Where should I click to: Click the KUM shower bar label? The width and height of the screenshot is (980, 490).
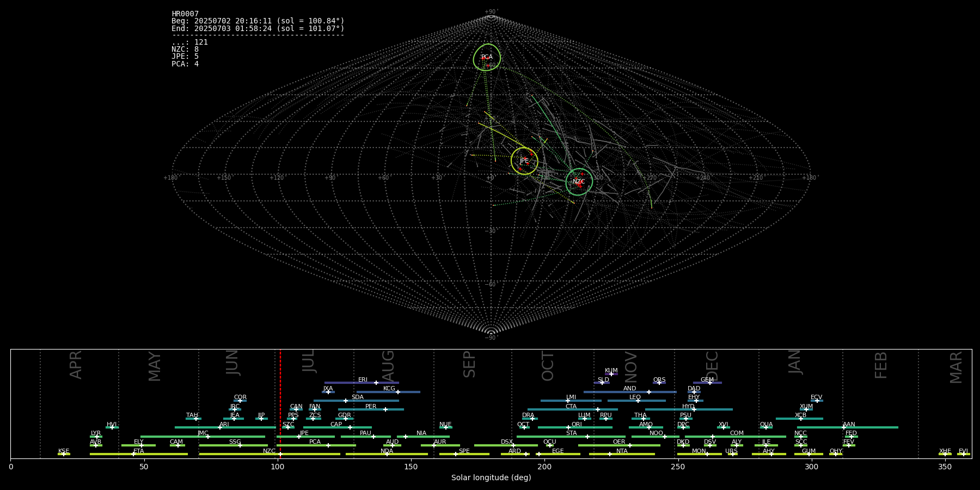pyautogui.click(x=611, y=371)
